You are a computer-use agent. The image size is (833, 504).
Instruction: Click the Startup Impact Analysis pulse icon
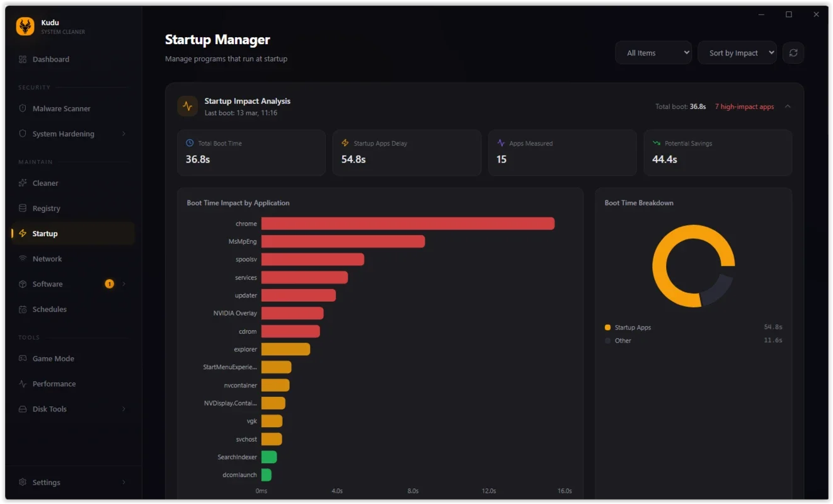[x=187, y=106]
